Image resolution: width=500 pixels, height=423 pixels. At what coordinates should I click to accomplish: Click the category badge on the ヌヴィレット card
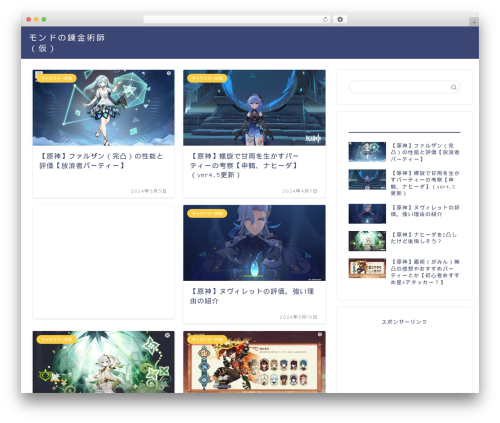pos(207,213)
